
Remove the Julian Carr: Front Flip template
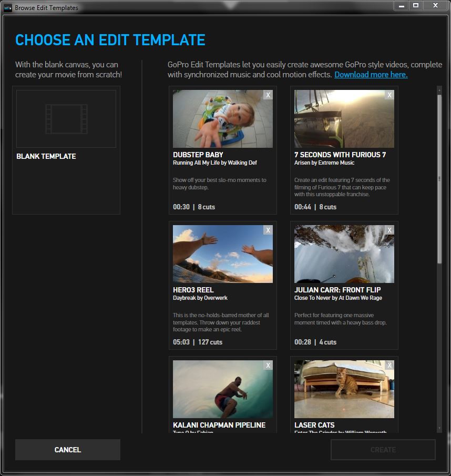[389, 230]
